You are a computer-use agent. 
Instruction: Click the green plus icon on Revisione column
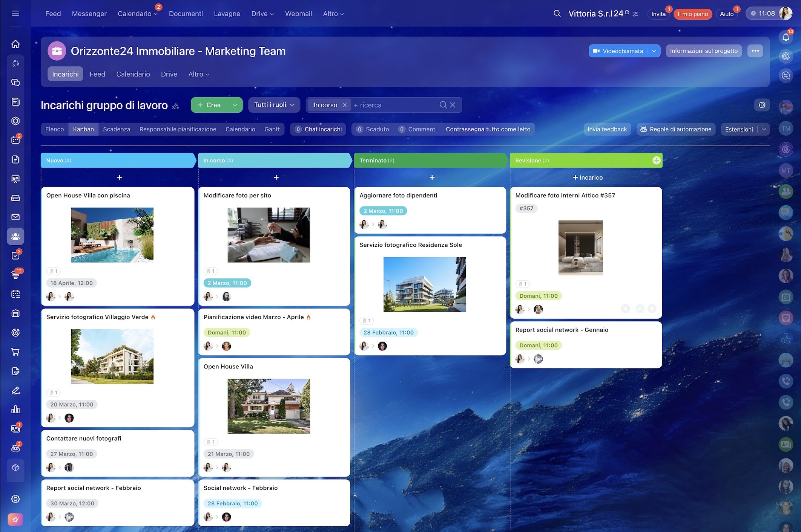click(x=656, y=161)
